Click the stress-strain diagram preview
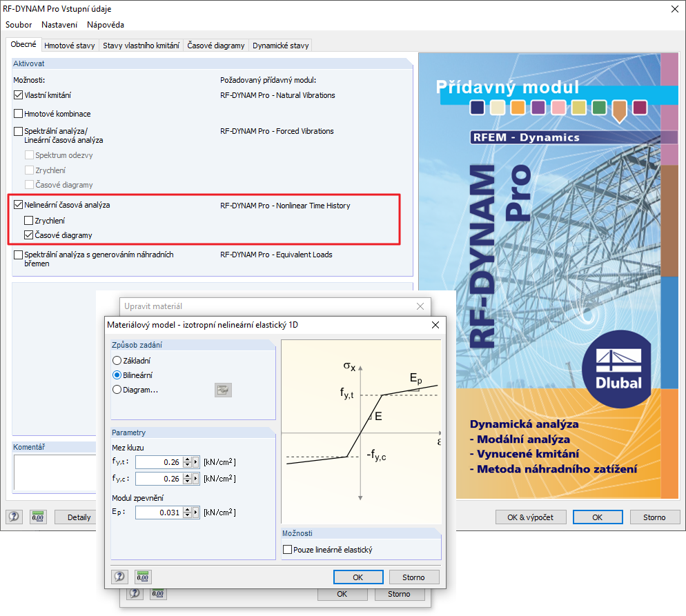The height and width of the screenshot is (616, 686). point(361,432)
